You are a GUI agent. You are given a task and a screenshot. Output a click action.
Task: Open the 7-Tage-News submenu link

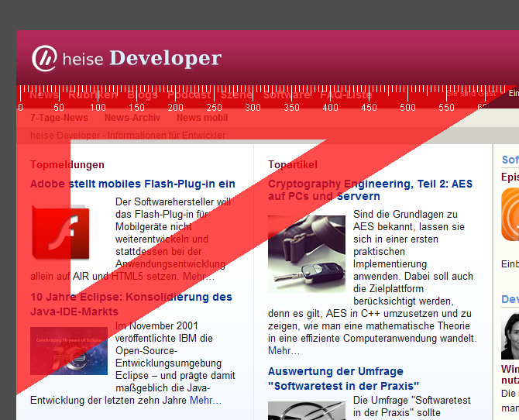(59, 118)
